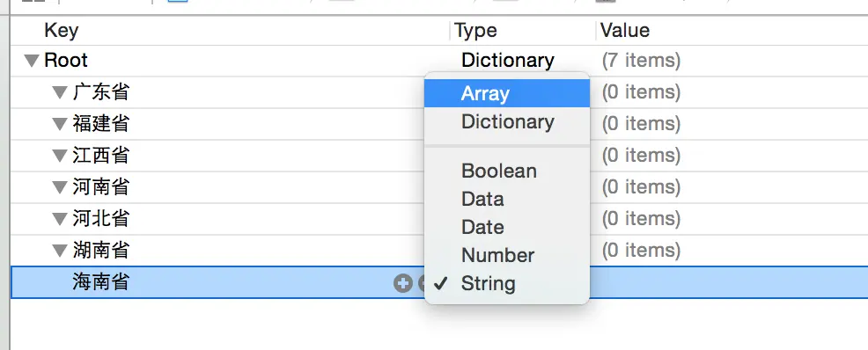Click the plus icon on 海南省 row
This screenshot has height=350, width=868.
pyautogui.click(x=402, y=284)
